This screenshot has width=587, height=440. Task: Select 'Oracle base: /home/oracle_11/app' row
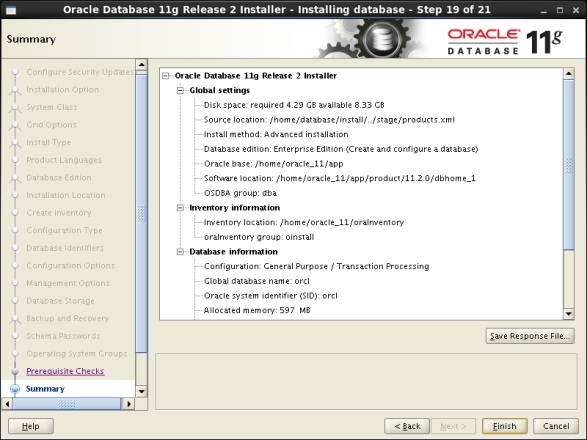(x=273, y=164)
